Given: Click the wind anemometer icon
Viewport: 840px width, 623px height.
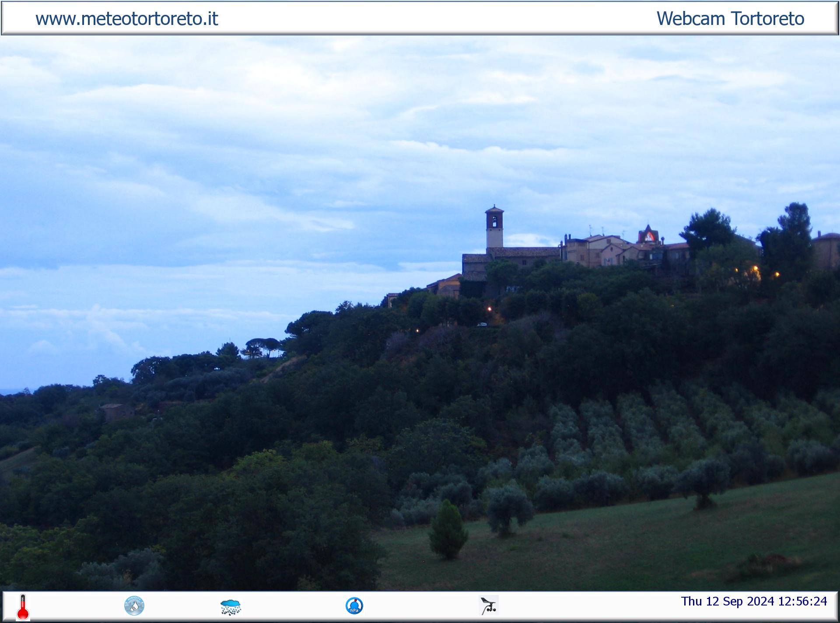Looking at the screenshot, I should coord(489,605).
